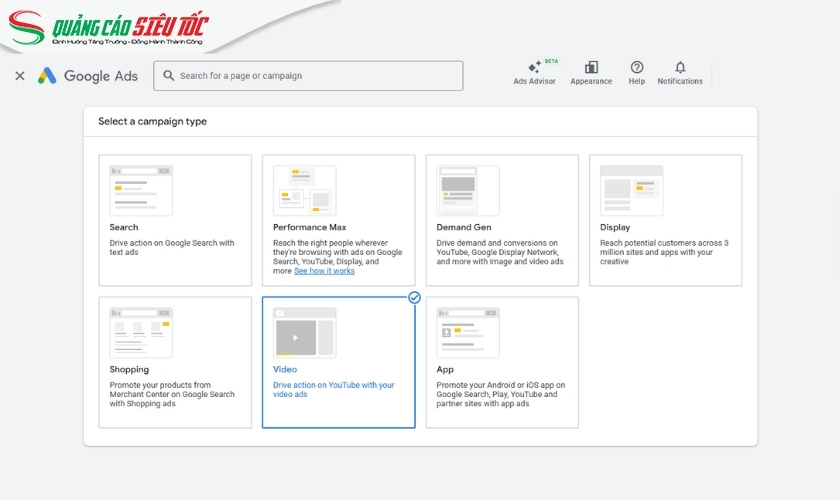The width and height of the screenshot is (840, 500).
Task: Click the blue checkmark on Video card
Action: pyautogui.click(x=414, y=297)
